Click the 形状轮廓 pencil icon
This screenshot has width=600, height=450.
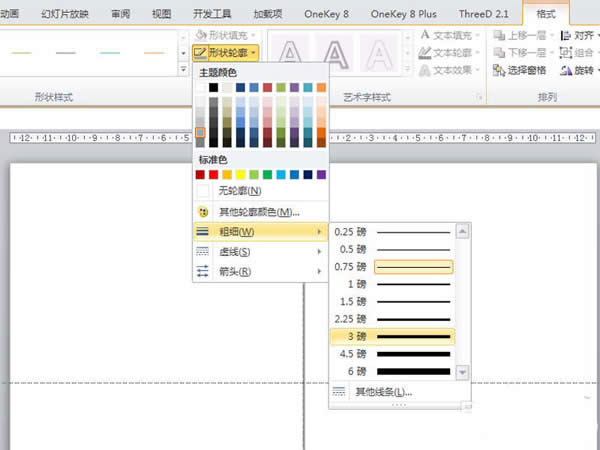(x=201, y=52)
